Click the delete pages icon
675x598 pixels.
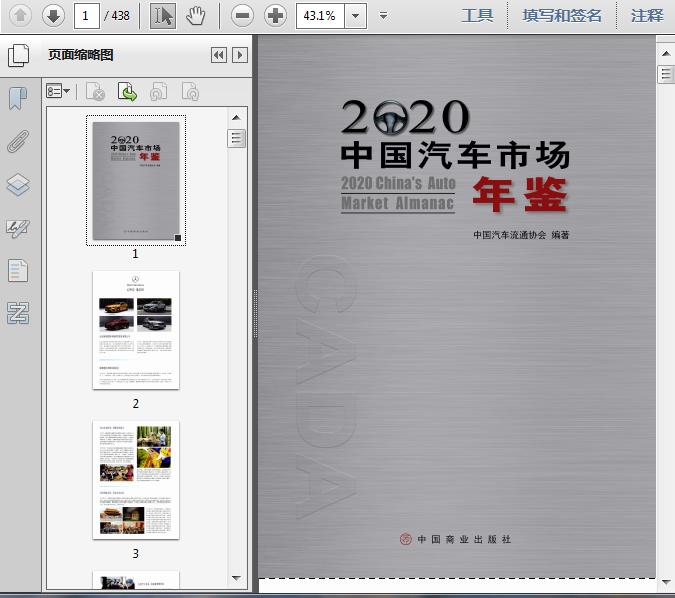click(96, 91)
